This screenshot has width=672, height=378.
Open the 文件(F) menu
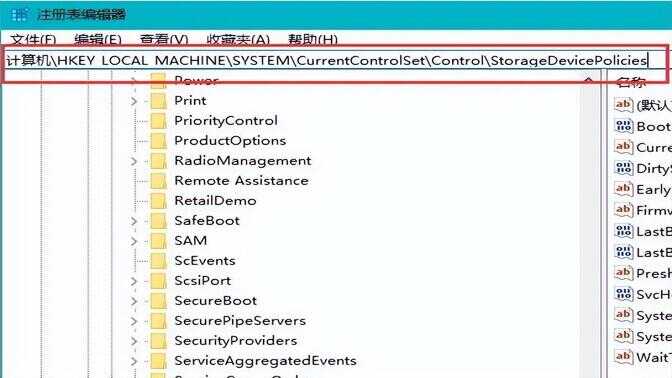33,39
